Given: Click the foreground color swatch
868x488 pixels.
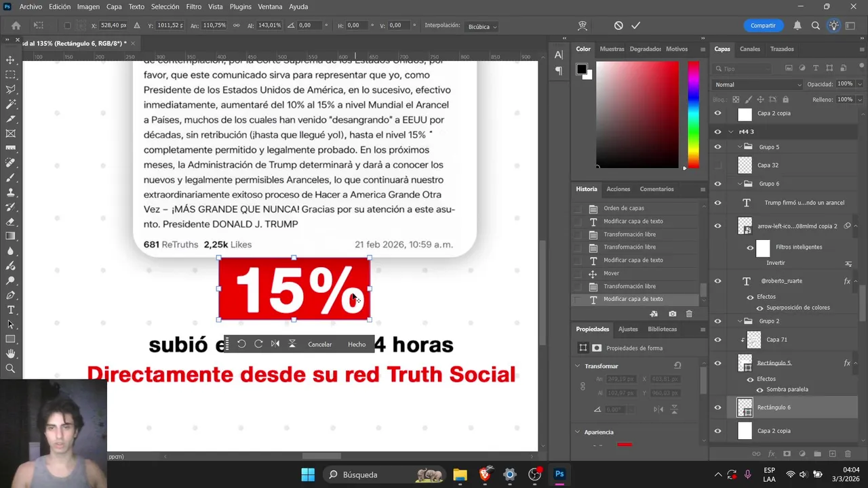Looking at the screenshot, I should [581, 68].
